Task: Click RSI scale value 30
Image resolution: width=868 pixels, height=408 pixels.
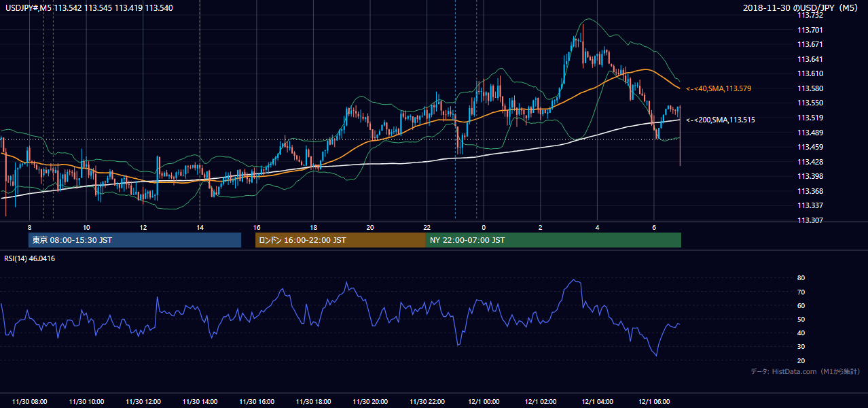Action: [x=801, y=346]
